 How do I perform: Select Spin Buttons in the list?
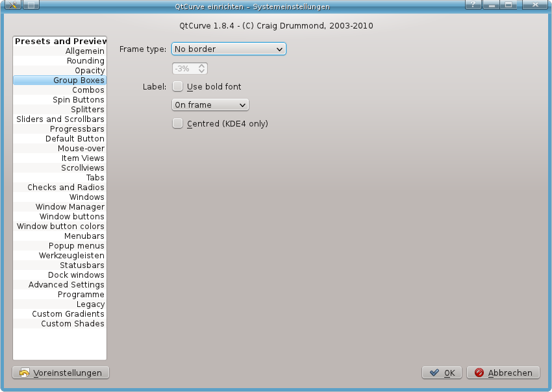click(x=60, y=99)
